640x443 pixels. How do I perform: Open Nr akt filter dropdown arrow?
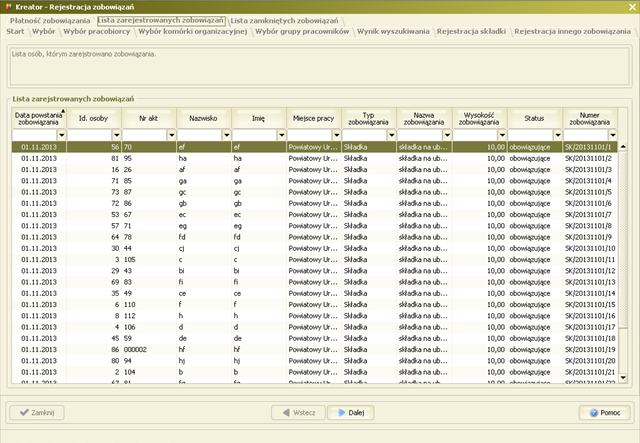click(172, 135)
